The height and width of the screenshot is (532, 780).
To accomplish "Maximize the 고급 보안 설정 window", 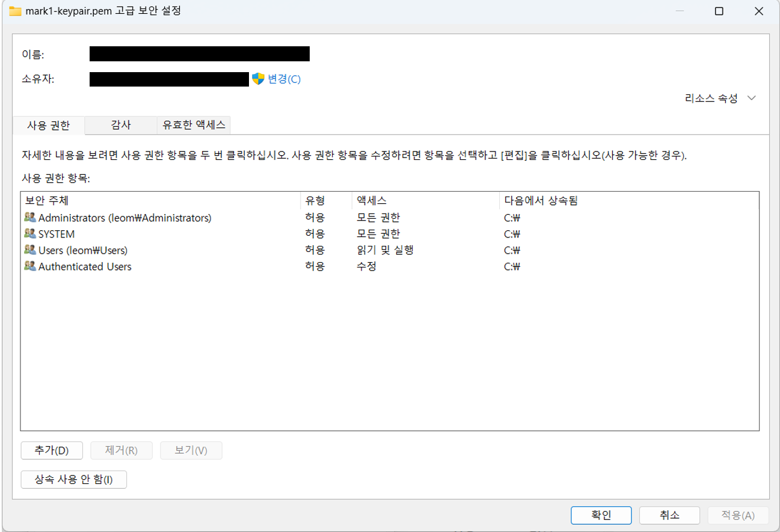I will click(x=719, y=11).
